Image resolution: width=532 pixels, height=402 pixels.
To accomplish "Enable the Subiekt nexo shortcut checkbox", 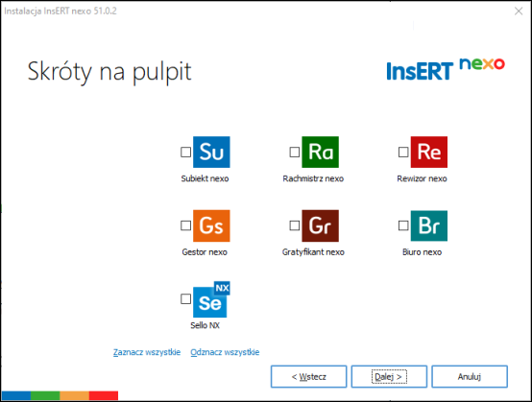I will [185, 152].
